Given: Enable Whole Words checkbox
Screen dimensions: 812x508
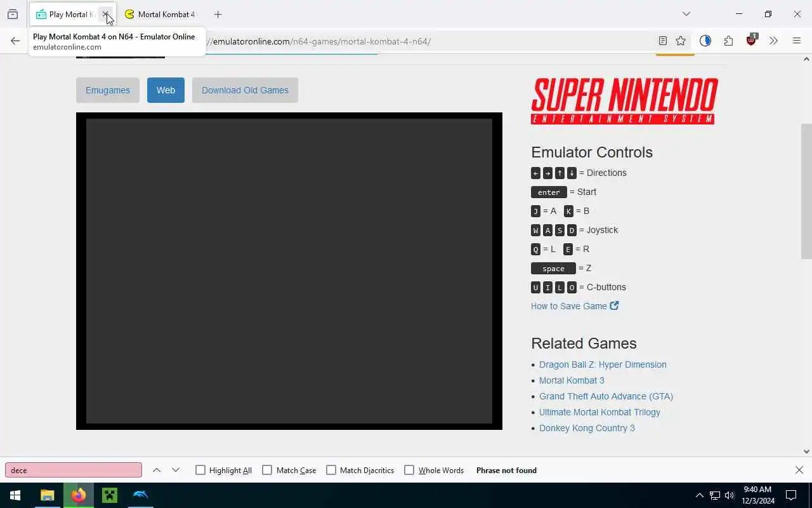Looking at the screenshot, I should coord(409,470).
